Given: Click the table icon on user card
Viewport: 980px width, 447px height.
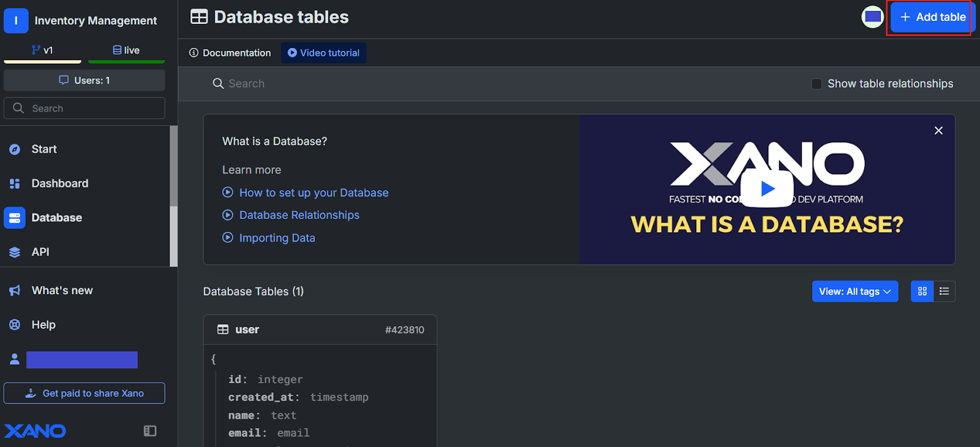Looking at the screenshot, I should coord(223,330).
